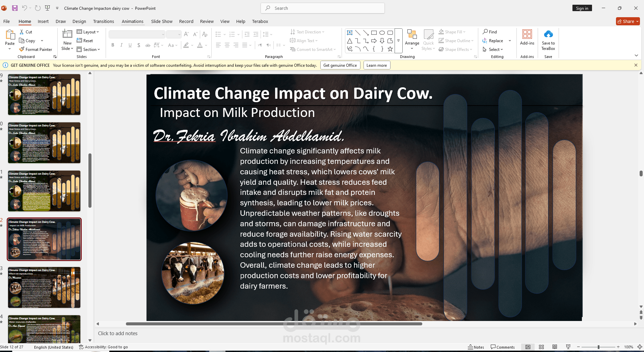Image resolution: width=644 pixels, height=352 pixels.
Task: Start slideshow from beginning icon in title bar
Action: [x=47, y=8]
